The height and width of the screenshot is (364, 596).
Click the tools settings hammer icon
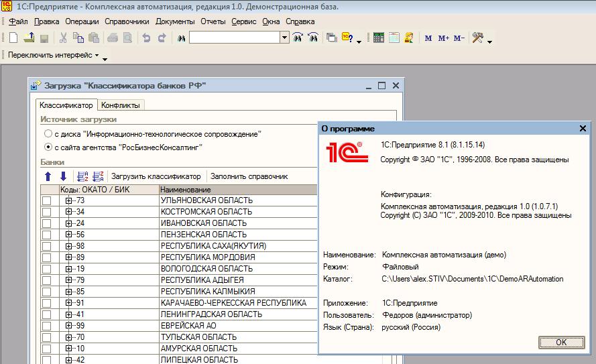(478, 38)
